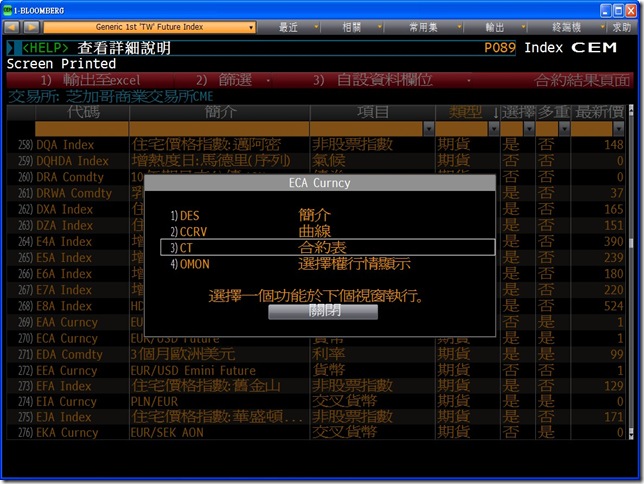Click the back navigation arrow

click(12, 28)
